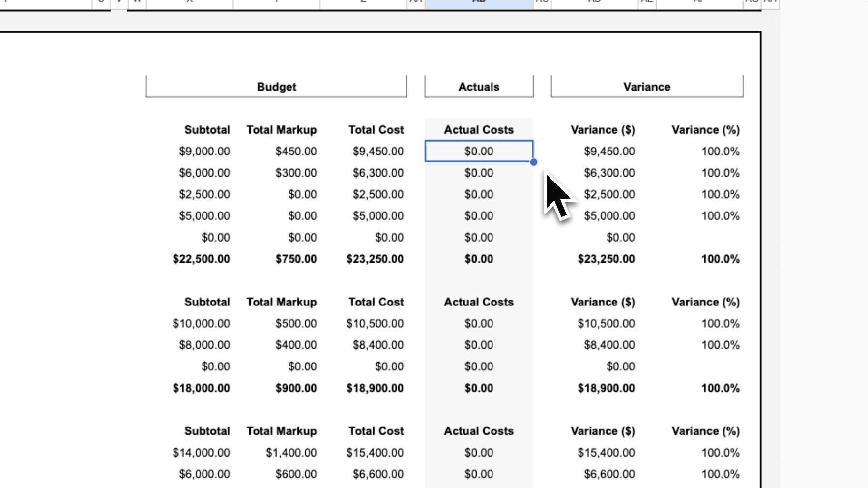868x488 pixels.
Task: Select the highlighted column AB header
Action: point(478,2)
